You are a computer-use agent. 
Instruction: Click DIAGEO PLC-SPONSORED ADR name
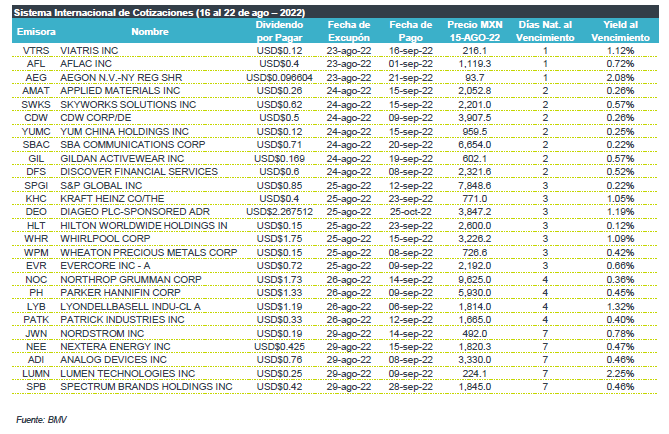click(135, 212)
